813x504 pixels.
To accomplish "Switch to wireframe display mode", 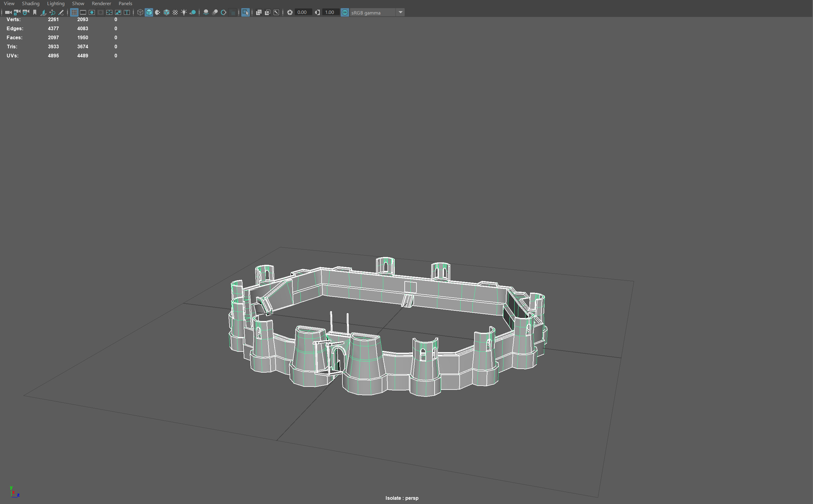I will tap(140, 12).
